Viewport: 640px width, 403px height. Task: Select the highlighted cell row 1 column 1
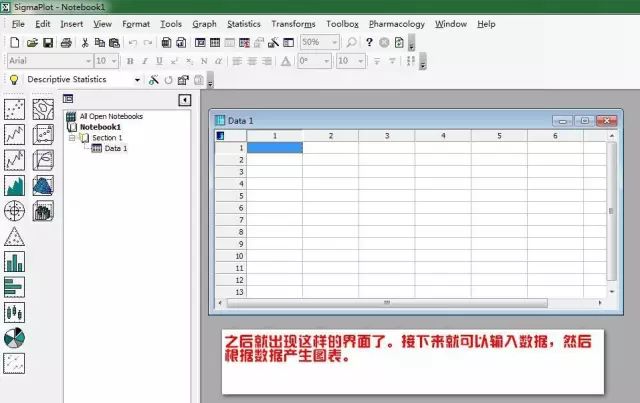pyautogui.click(x=275, y=147)
